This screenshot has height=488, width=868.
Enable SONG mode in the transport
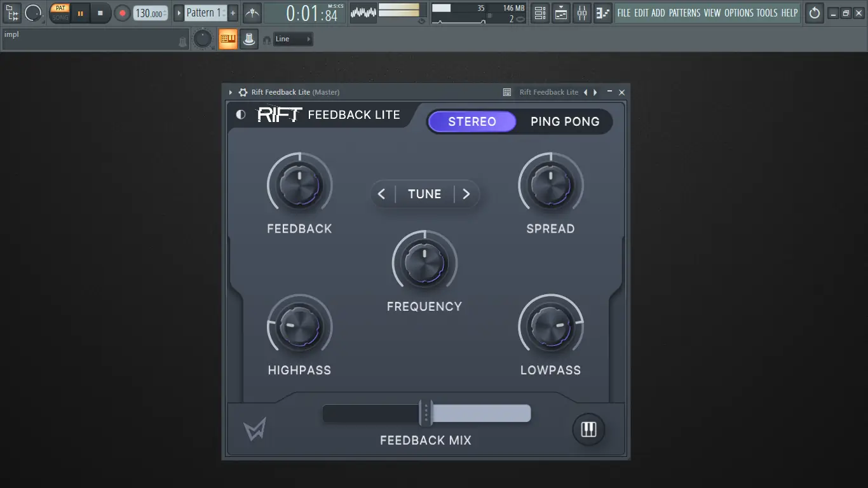tap(60, 17)
